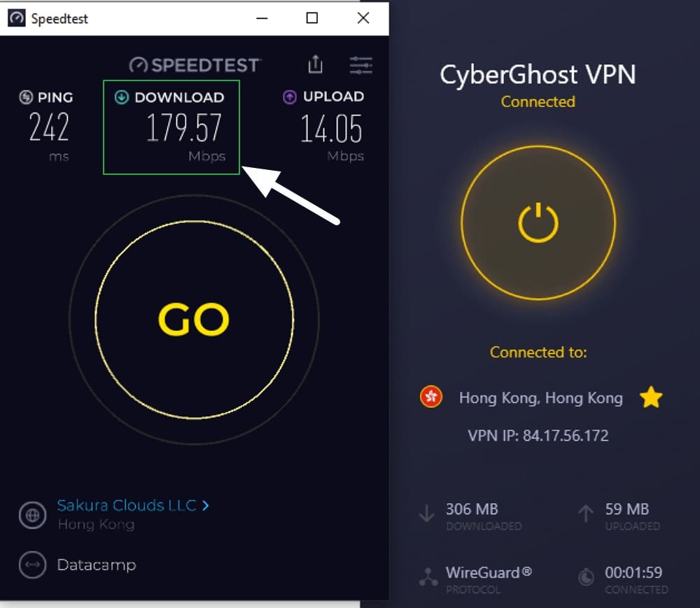Click the Speedtest app icon in title bar

coord(17,18)
